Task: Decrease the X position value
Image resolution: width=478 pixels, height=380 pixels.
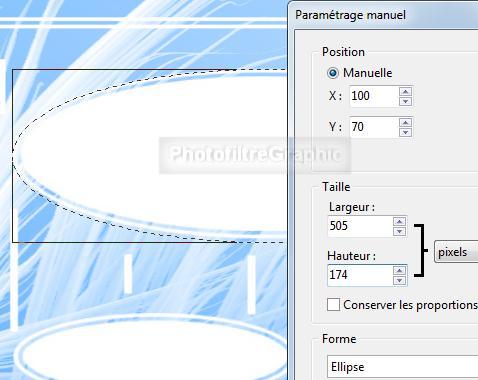Action: point(405,101)
